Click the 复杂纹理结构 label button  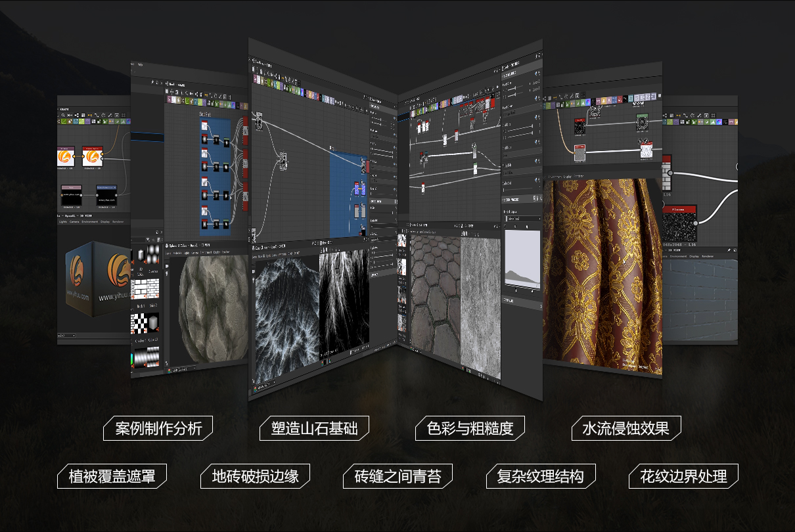tap(541, 476)
